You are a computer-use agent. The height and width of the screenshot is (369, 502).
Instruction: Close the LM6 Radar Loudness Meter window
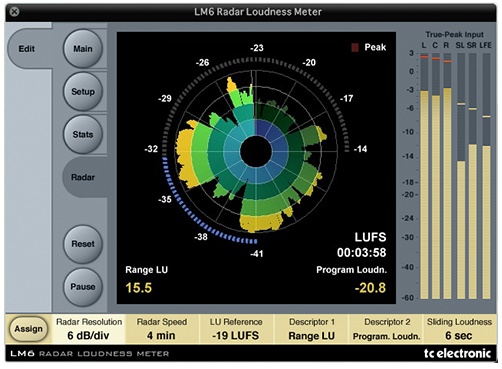pos(14,12)
